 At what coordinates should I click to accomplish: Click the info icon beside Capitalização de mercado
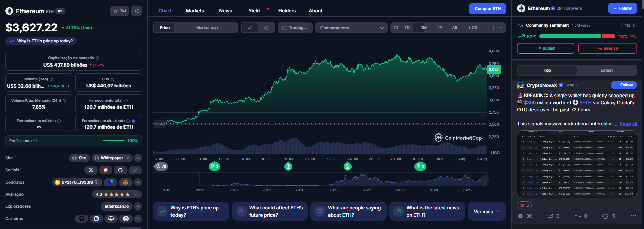point(97,58)
